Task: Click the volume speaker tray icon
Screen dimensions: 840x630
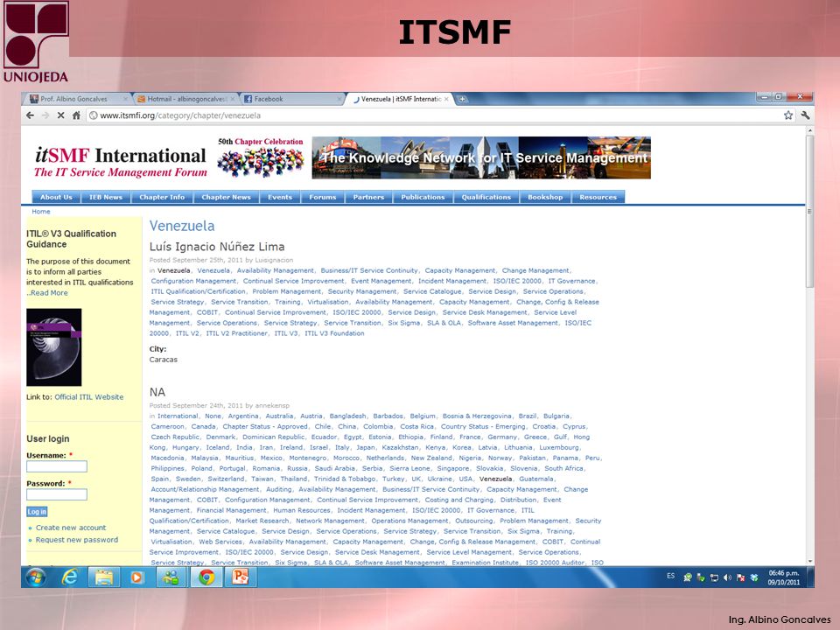Action: pyautogui.click(x=727, y=577)
